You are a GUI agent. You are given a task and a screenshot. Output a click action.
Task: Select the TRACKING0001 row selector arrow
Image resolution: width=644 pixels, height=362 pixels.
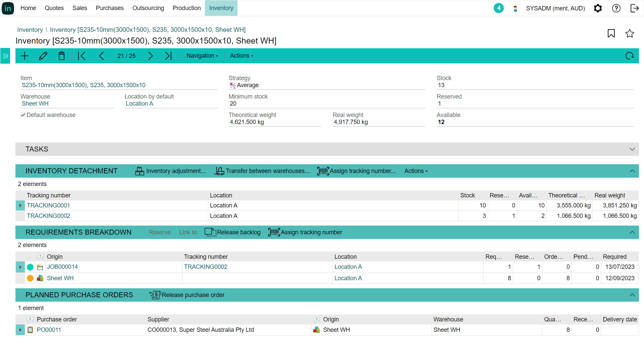pos(20,205)
